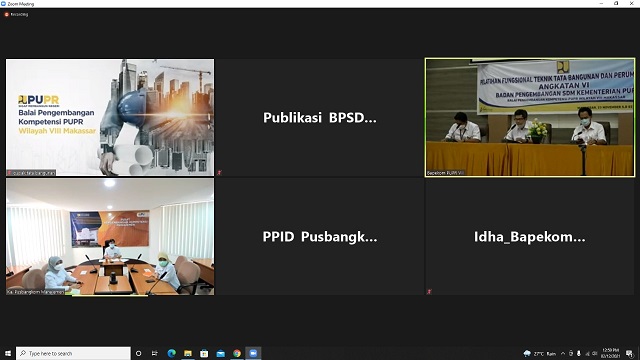Click the Cortana circle icon
Screen dimensions: 640x360
(x=138, y=353)
